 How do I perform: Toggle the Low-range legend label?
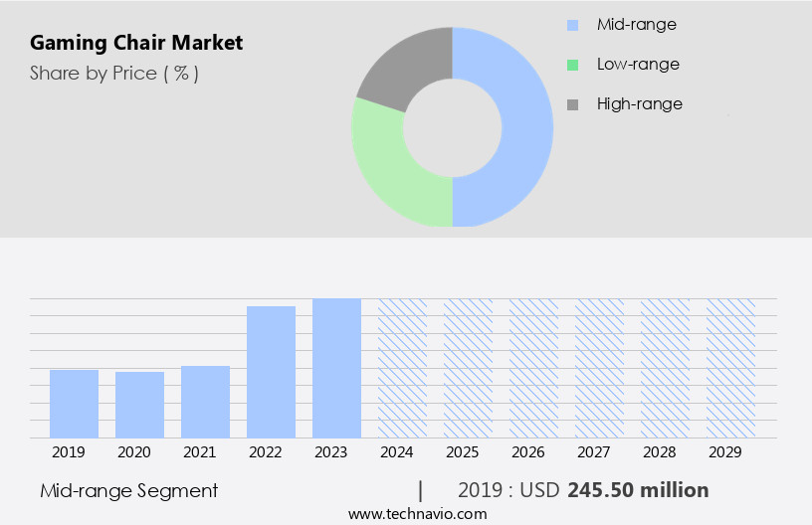[638, 65]
